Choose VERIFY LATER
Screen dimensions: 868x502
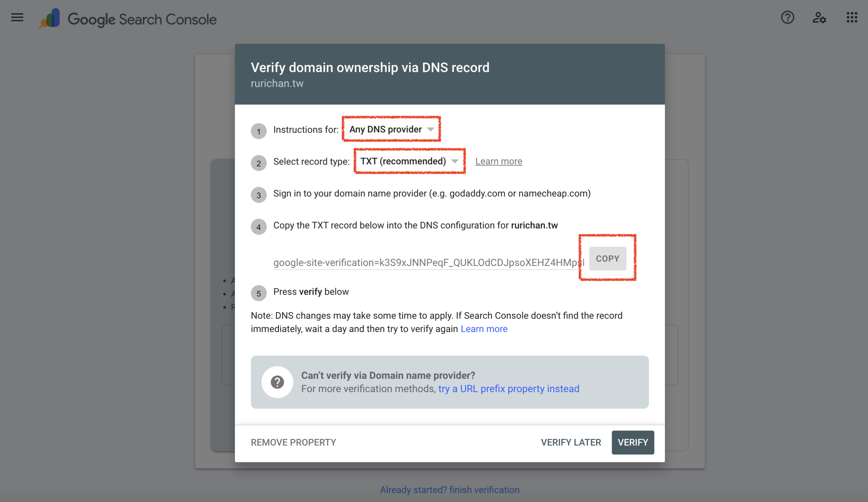(571, 442)
